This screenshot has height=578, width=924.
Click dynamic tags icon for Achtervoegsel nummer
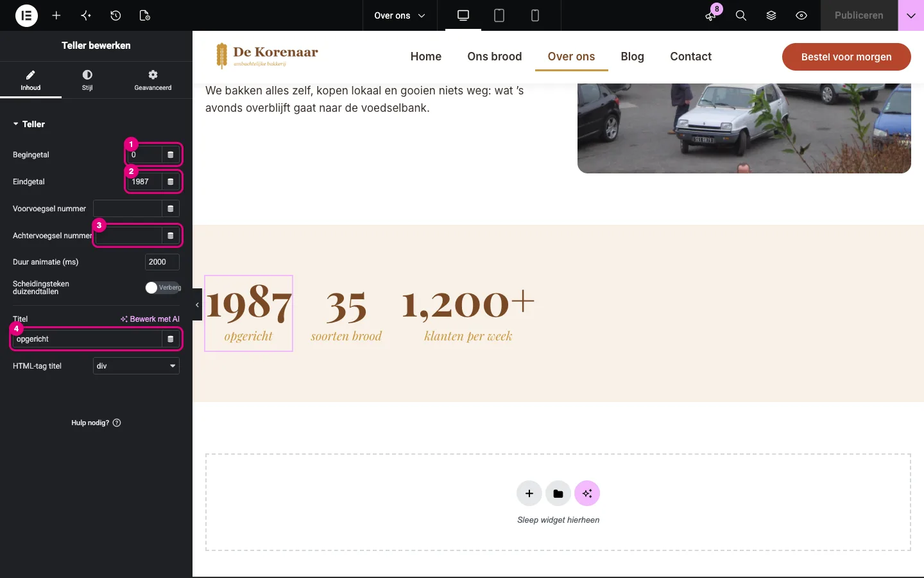[171, 236]
